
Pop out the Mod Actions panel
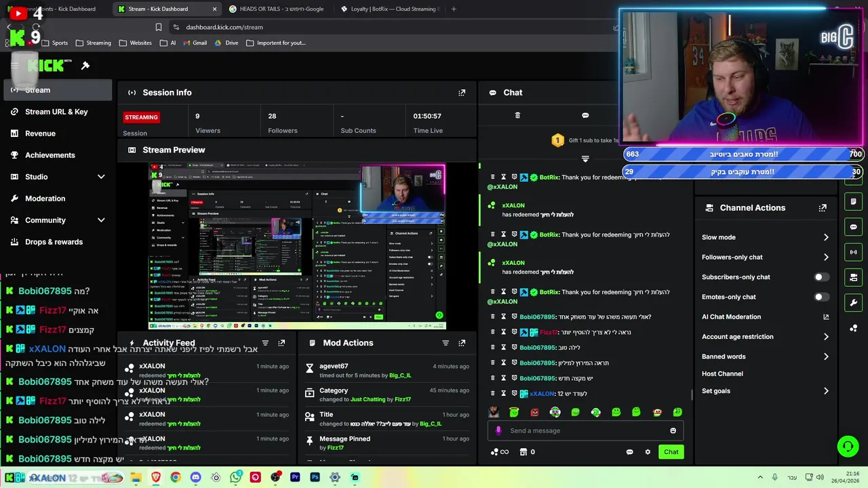point(462,343)
